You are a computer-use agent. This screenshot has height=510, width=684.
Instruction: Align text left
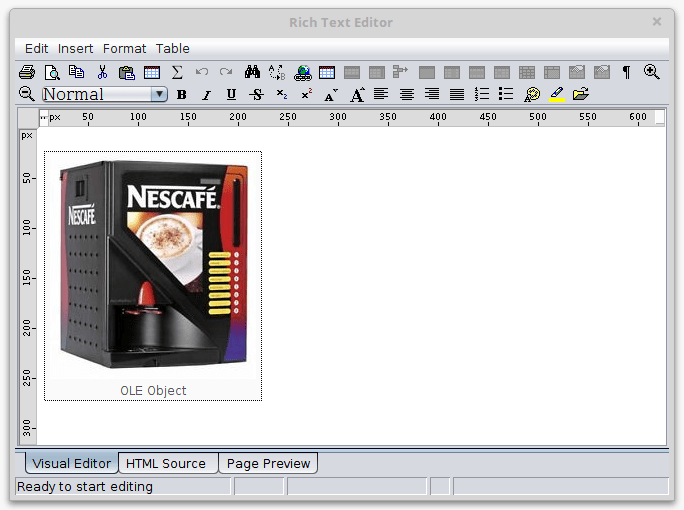coord(381,94)
